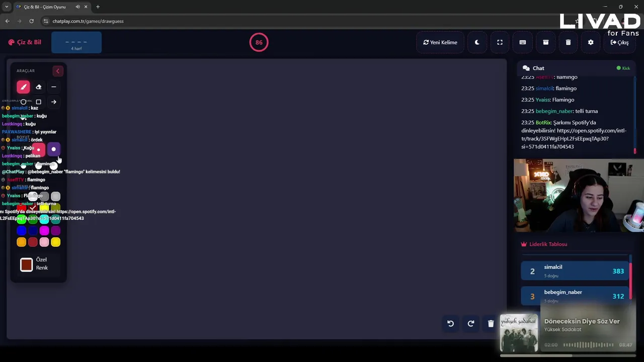
Task: Pick the crimson red color swatch
Action: click(x=33, y=242)
